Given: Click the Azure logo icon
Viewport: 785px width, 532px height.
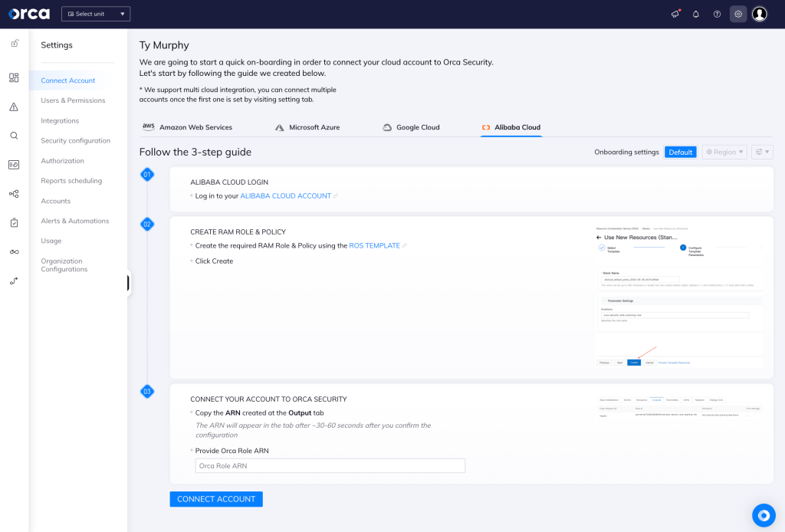Looking at the screenshot, I should click(279, 127).
